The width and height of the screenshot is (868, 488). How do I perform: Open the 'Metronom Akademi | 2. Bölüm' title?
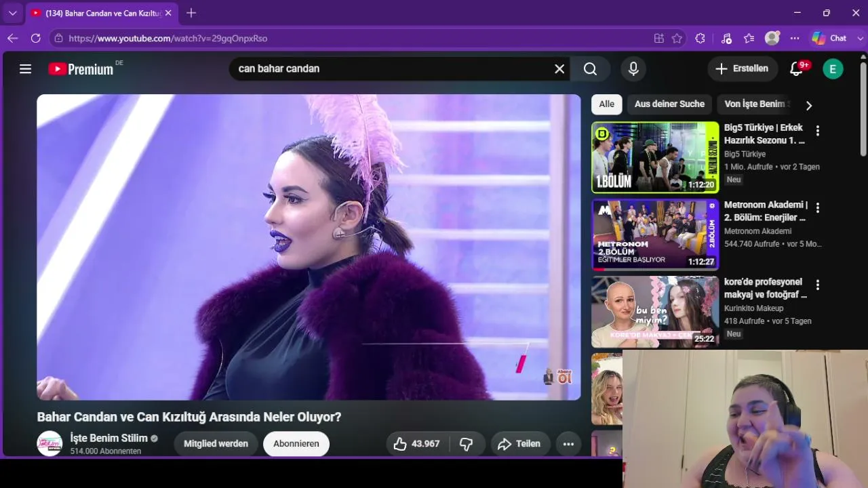[x=766, y=211]
